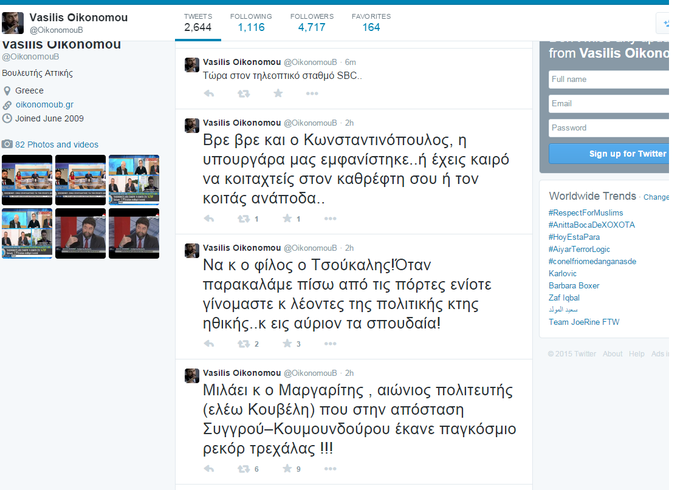Open more options on Κωνσταντινόπουλος tweet
This screenshot has width=700, height=490.
pos(330,219)
